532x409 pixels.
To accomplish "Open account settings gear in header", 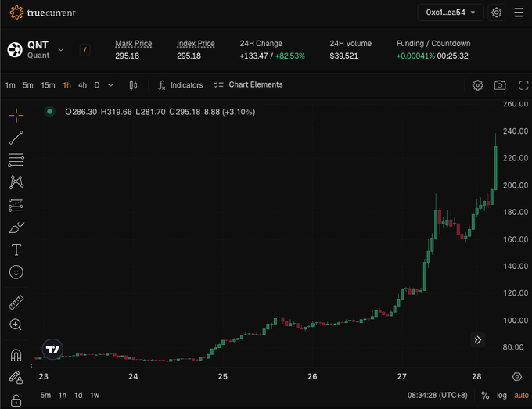I will tap(496, 13).
